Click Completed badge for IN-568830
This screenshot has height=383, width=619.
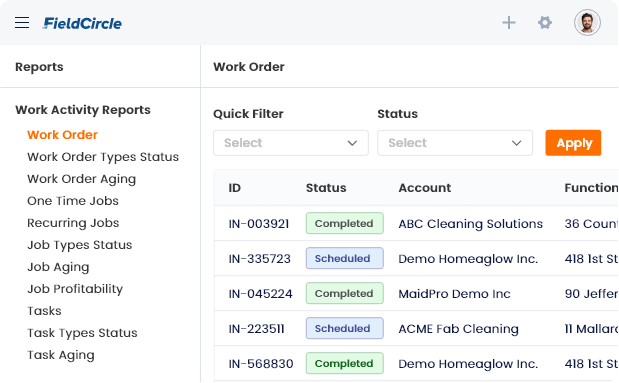345,364
